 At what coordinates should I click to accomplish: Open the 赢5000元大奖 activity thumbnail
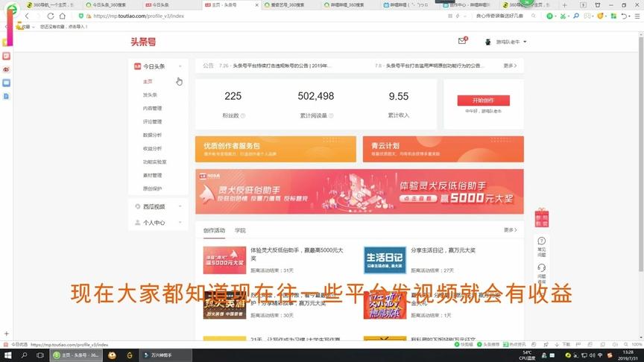click(x=224, y=260)
